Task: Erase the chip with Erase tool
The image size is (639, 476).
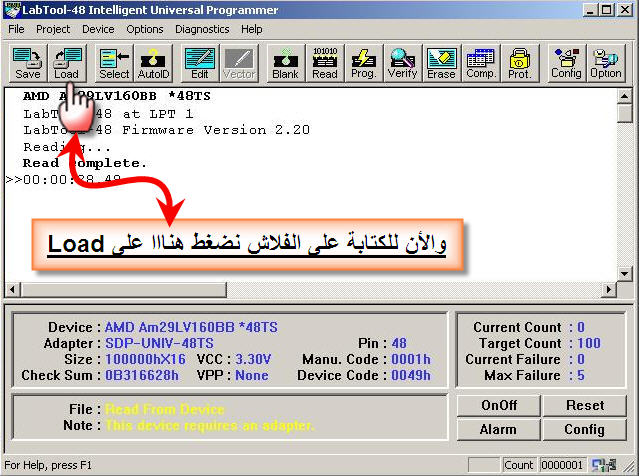Action: click(x=442, y=63)
